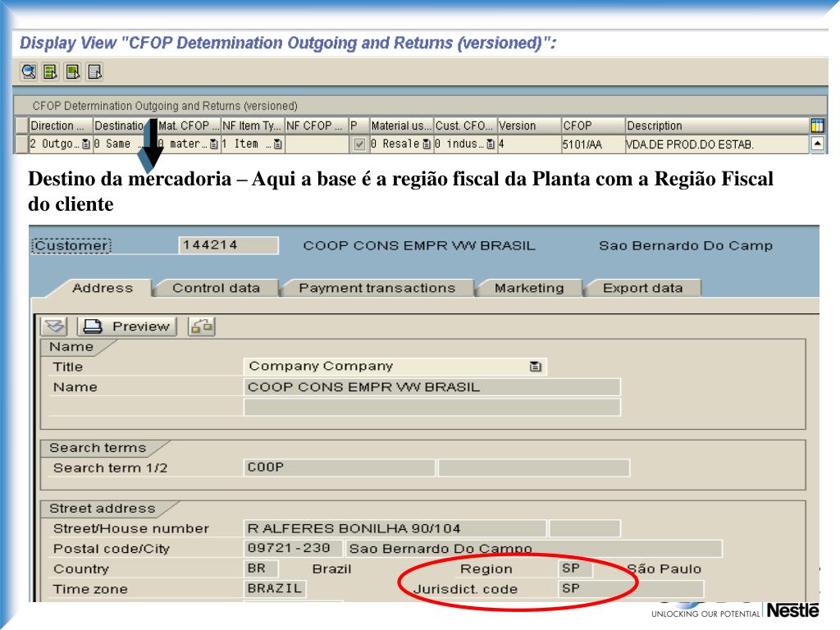Click the Select Block green toolbar icon

72,72
